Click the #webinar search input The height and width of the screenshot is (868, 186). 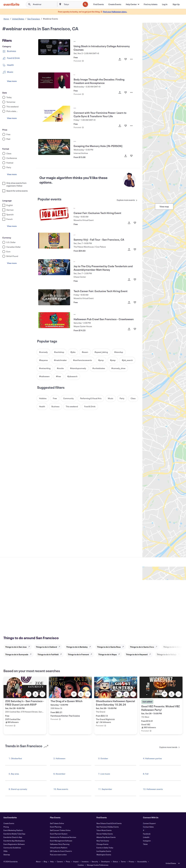[x=44, y=4]
